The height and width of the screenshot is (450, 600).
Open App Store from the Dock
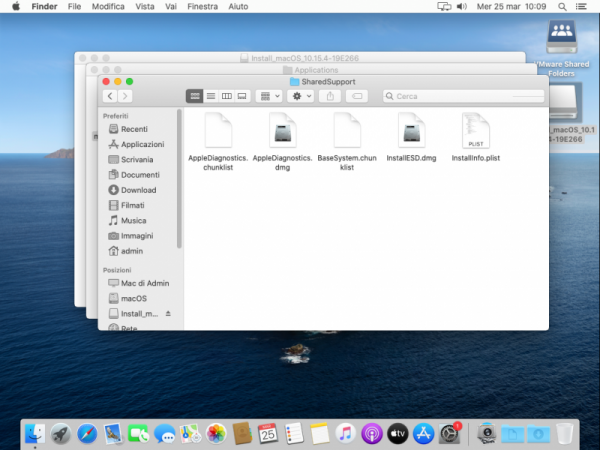[423, 434]
